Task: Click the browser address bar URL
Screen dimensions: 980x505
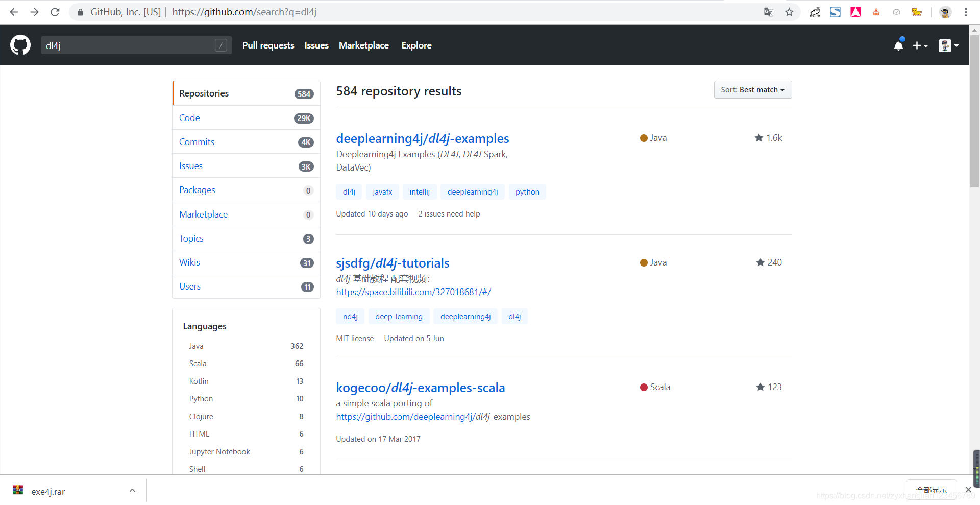Action: (x=244, y=12)
